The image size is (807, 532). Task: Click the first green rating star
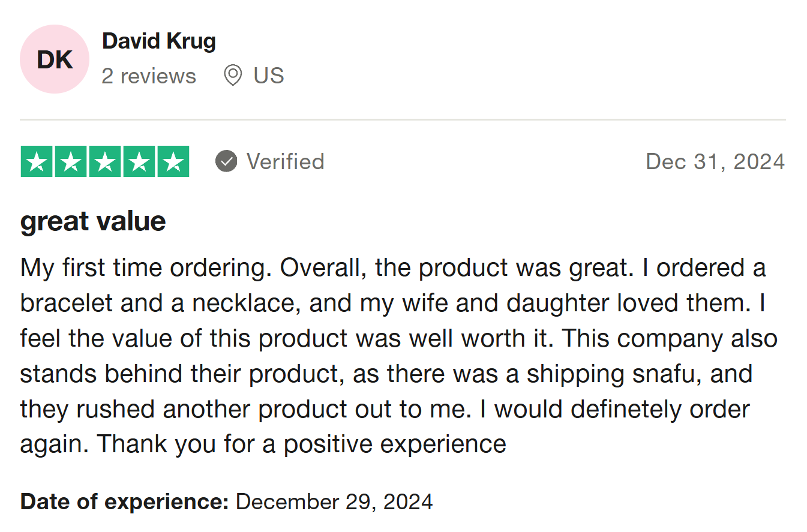click(x=37, y=161)
